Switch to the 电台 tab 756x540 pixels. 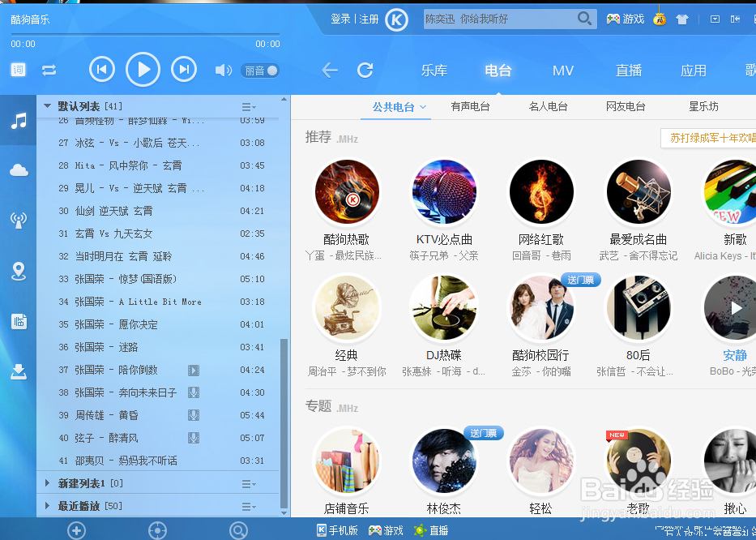(x=498, y=71)
